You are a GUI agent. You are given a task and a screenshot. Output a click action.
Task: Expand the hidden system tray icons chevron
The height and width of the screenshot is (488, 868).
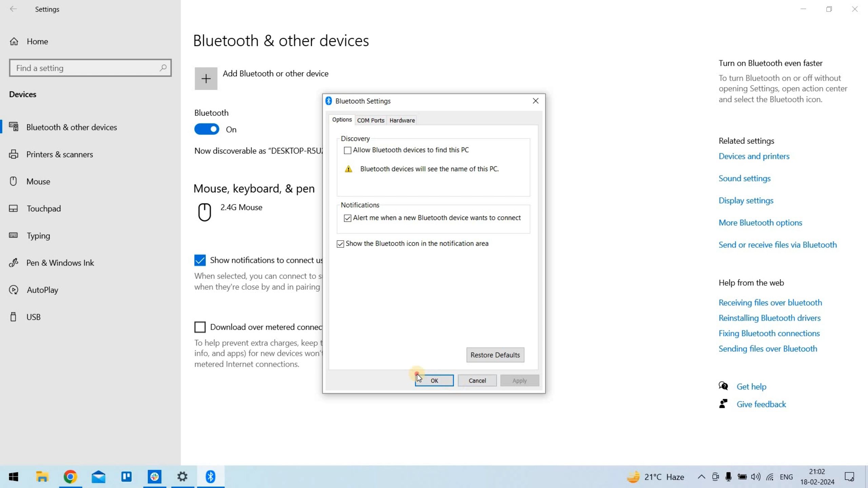pos(702,477)
